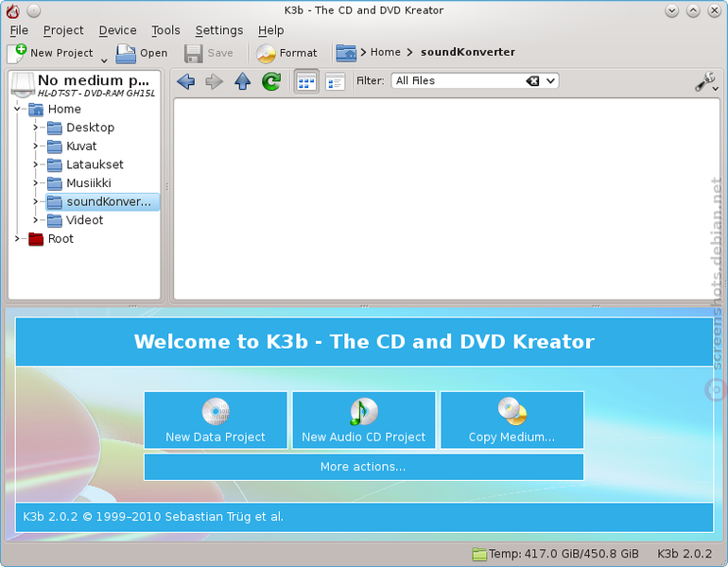Switch to detailed list view mode

pos(335,81)
